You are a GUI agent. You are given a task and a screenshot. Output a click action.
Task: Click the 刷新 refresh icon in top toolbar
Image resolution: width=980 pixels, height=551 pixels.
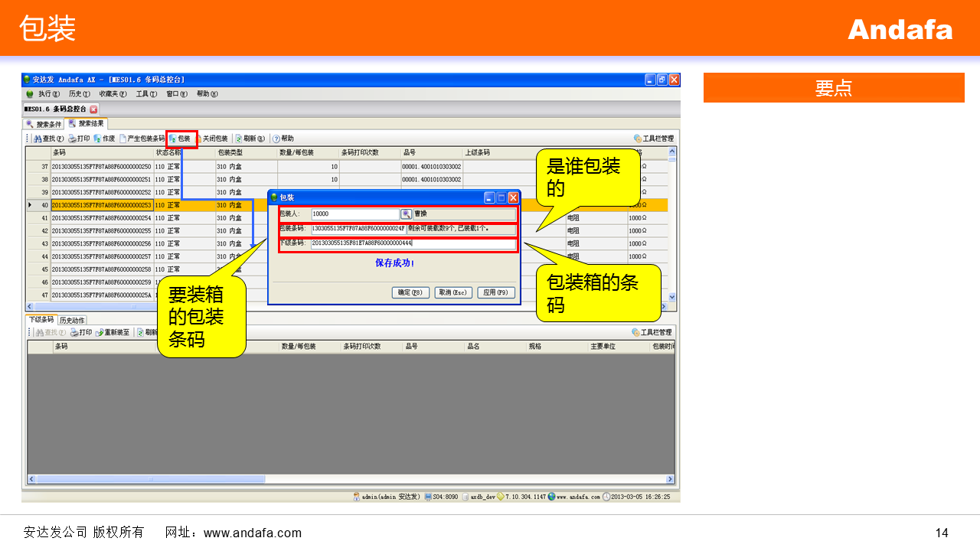click(239, 139)
